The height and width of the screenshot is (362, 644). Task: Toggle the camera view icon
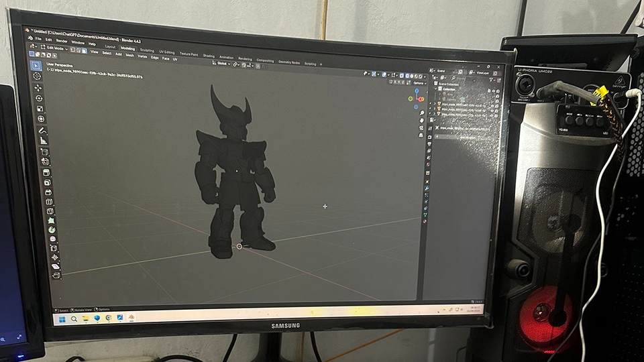421,128
